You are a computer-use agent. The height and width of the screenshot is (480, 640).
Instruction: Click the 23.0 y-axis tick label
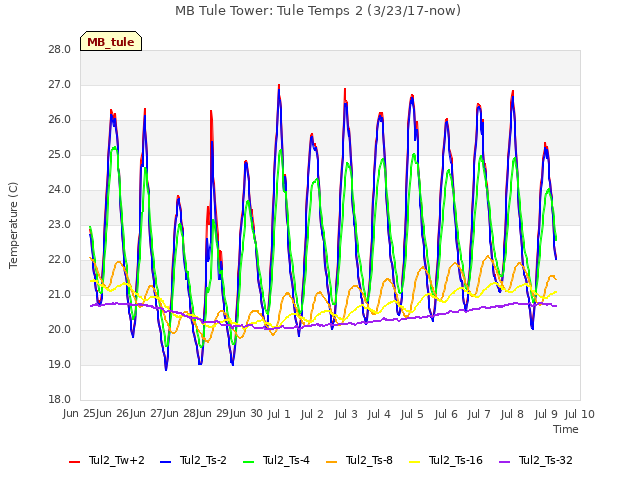(x=60, y=225)
